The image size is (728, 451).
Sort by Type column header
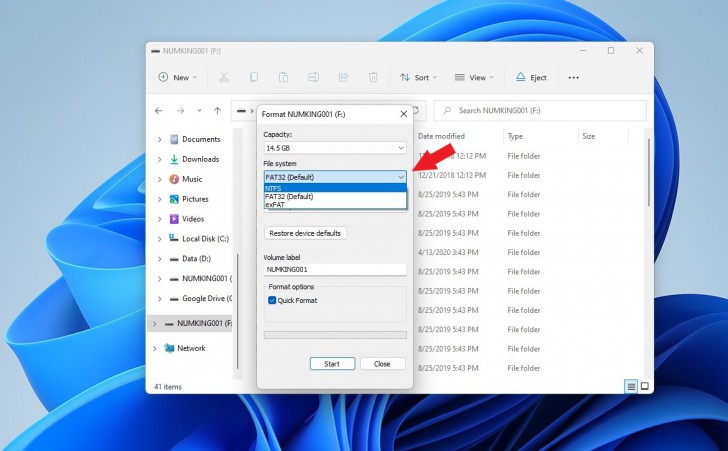click(515, 136)
